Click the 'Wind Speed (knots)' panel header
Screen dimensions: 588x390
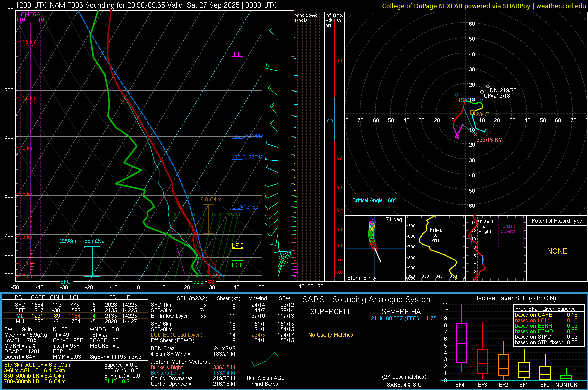pyautogui.click(x=306, y=17)
